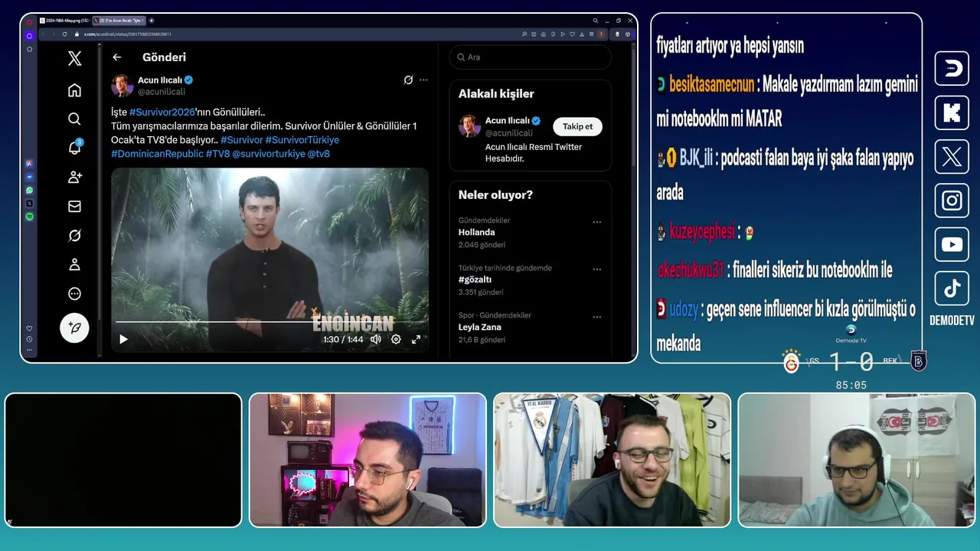Open the options menu for Hollanda trend

pyautogui.click(x=597, y=222)
